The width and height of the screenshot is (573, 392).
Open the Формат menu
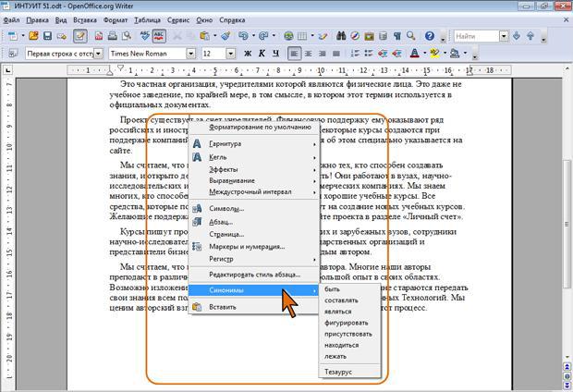coord(116,20)
